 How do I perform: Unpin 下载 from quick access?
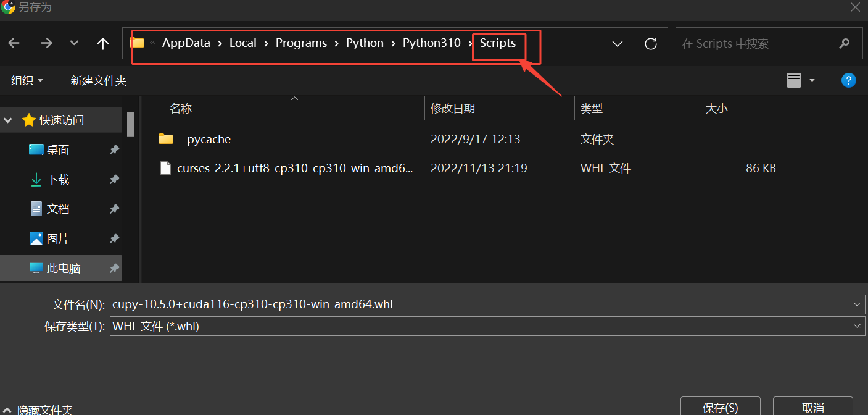point(114,179)
